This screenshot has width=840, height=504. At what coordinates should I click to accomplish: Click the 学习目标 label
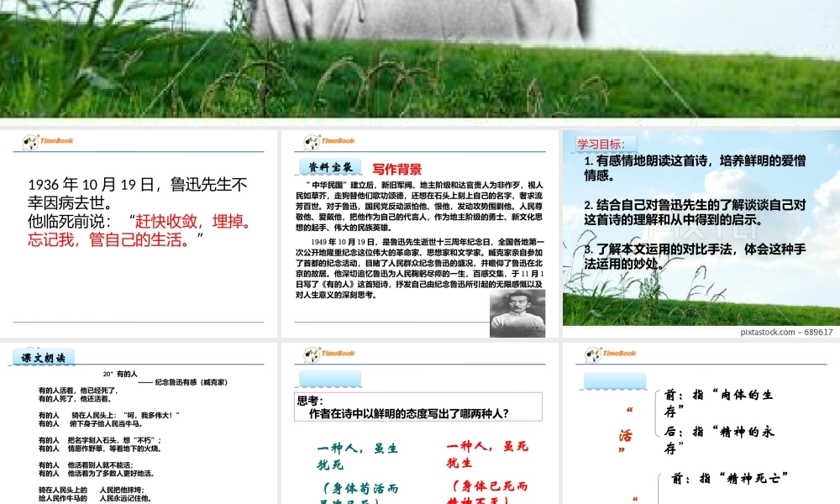pos(601,144)
